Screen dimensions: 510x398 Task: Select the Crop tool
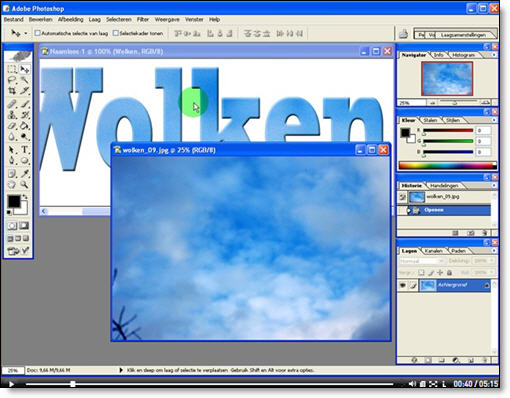(x=12, y=91)
